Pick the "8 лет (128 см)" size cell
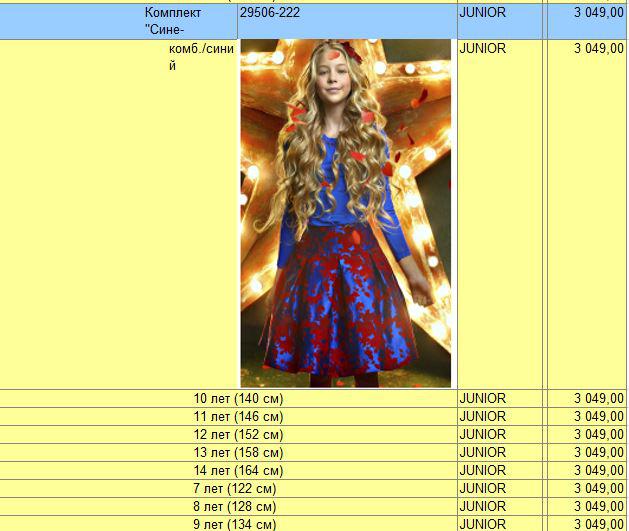The height and width of the screenshot is (531, 629). point(238,506)
